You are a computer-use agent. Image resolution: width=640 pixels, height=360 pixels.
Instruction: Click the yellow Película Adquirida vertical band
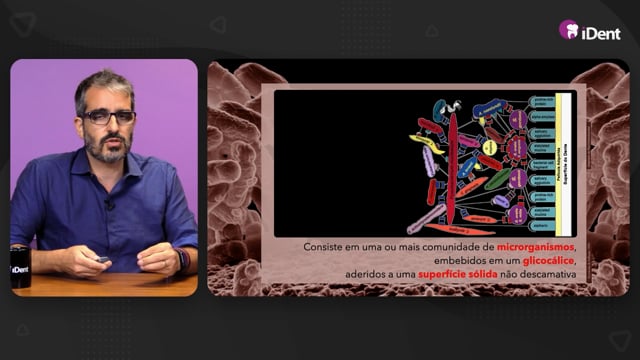(x=559, y=164)
